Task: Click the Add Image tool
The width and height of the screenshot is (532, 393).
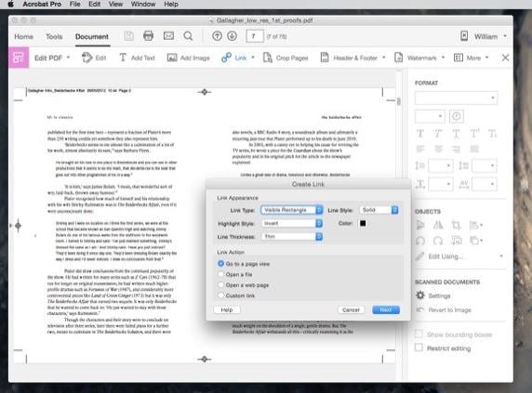Action: point(188,58)
